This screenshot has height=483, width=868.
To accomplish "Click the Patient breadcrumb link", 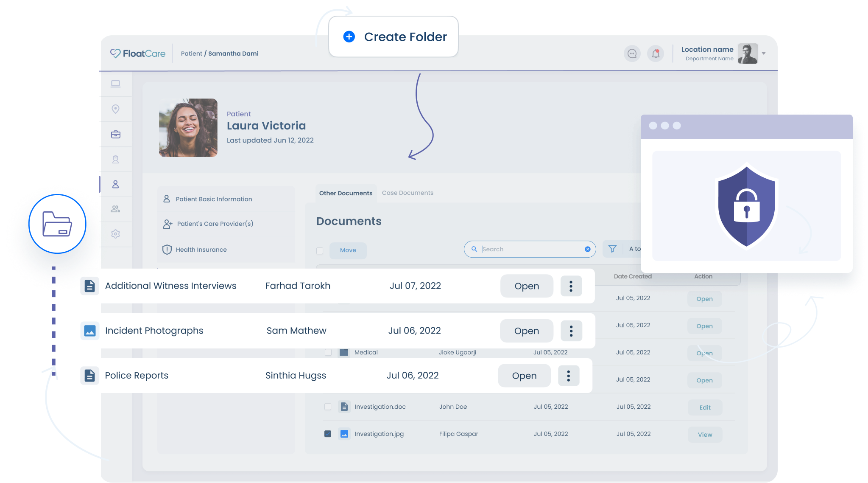I will (x=192, y=53).
